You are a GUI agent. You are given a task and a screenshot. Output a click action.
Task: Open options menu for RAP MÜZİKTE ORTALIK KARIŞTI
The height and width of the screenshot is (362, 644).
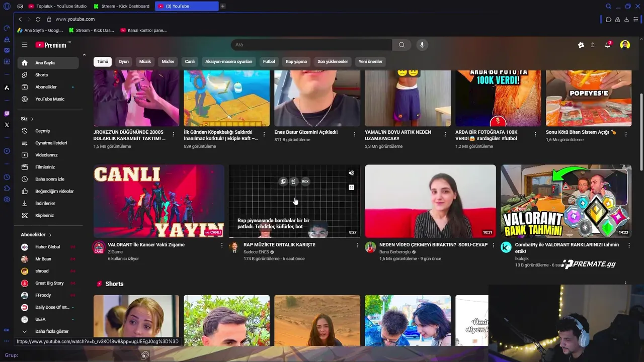tap(358, 245)
